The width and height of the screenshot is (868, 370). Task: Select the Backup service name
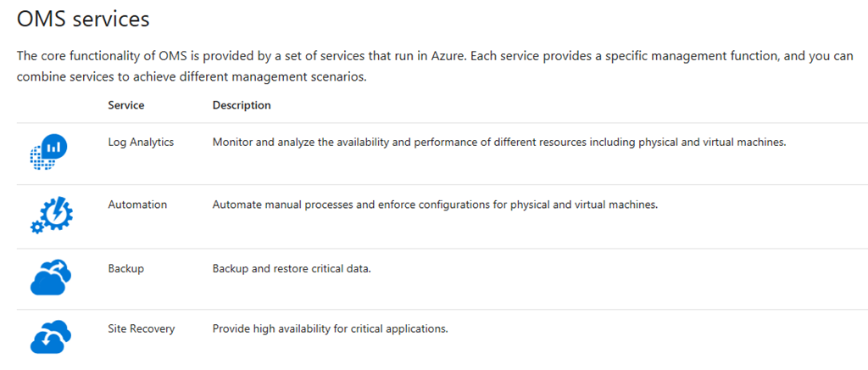click(x=126, y=268)
